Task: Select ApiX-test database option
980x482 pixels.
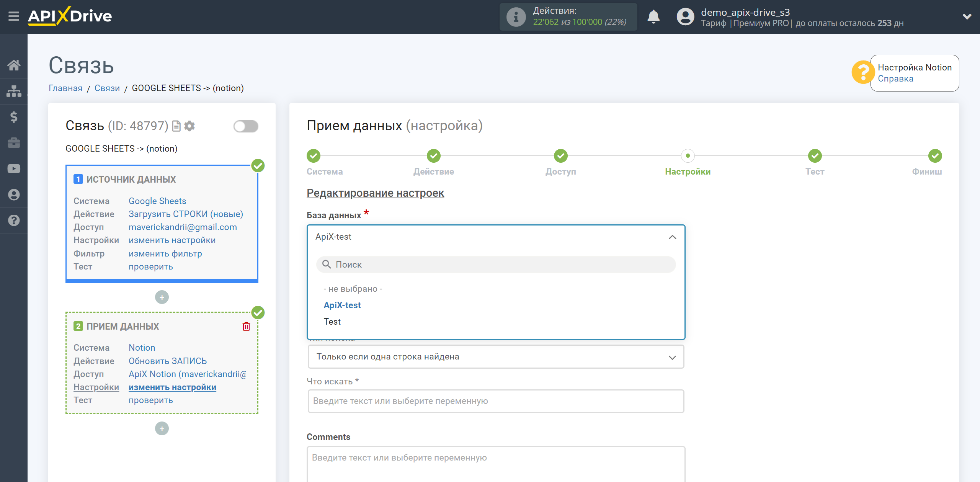Action: 342,305
